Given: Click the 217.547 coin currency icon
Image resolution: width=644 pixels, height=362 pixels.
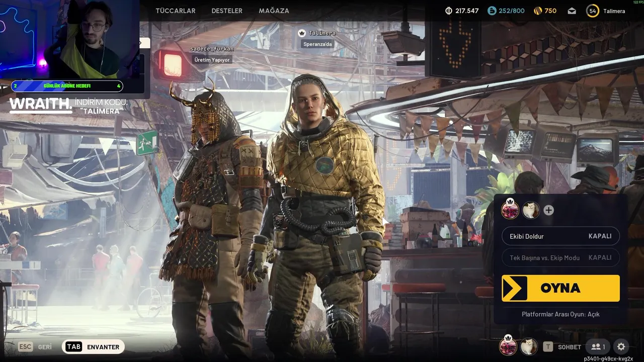Looking at the screenshot, I should point(449,11).
